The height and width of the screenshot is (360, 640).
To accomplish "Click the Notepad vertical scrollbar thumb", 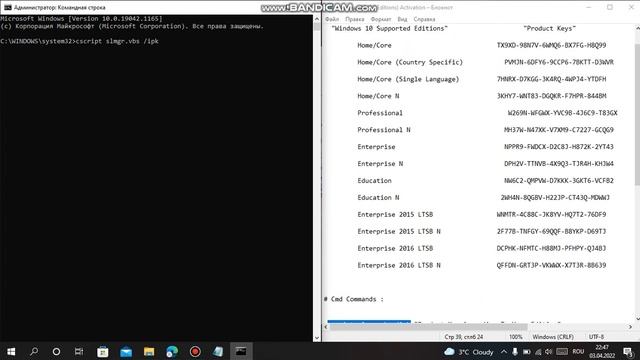I will (638, 114).
